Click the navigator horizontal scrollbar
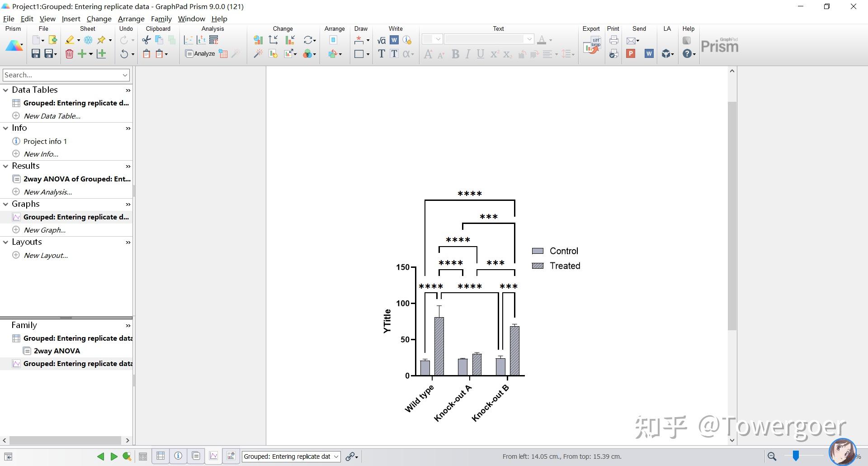868x466 pixels. tap(66, 440)
